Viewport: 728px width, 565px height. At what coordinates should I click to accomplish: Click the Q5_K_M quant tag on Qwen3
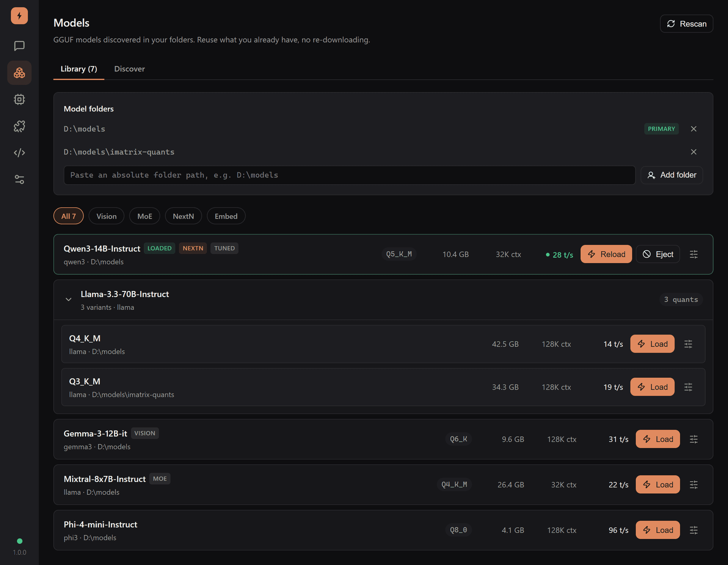point(399,254)
